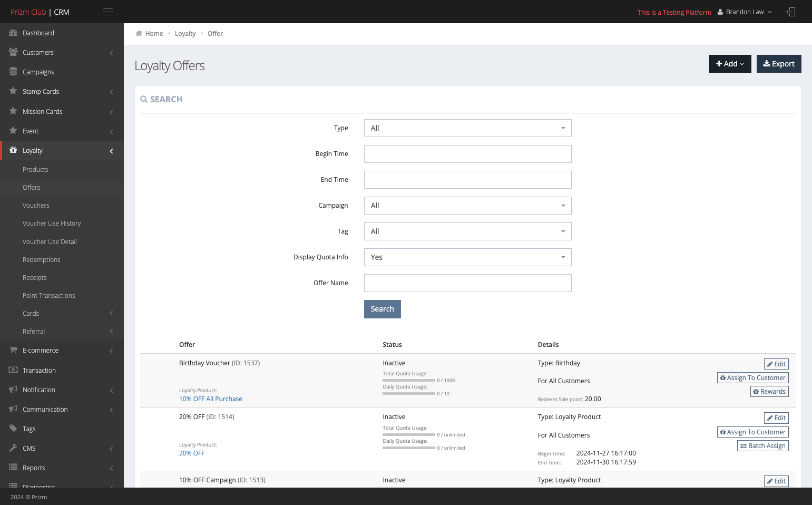Open Products under Loyalty menu

(x=35, y=170)
